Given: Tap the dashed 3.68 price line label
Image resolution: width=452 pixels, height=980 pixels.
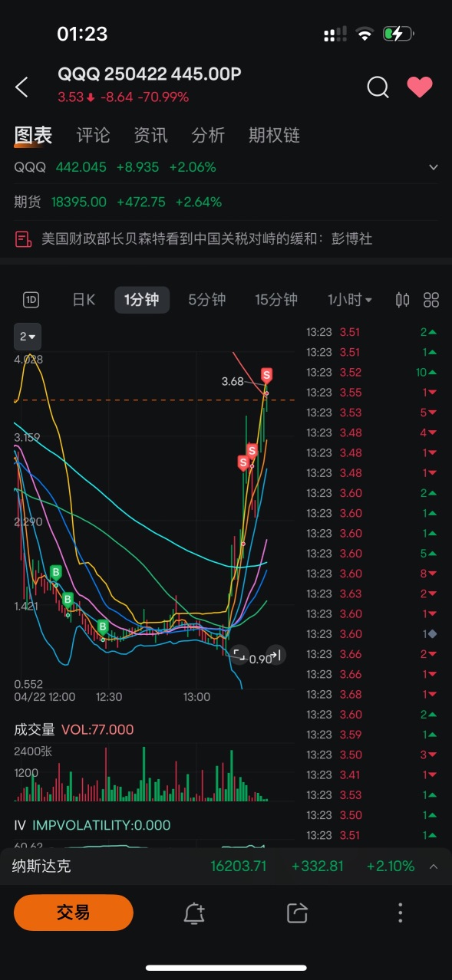Looking at the screenshot, I should coord(232,381).
